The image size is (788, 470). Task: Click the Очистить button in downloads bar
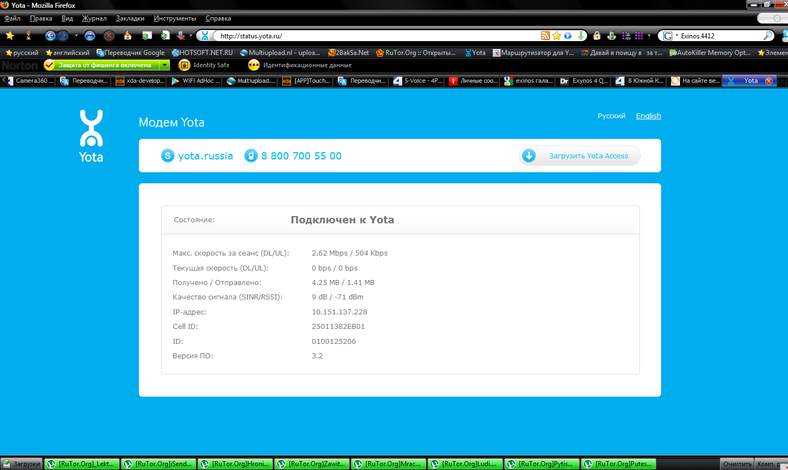(x=737, y=464)
